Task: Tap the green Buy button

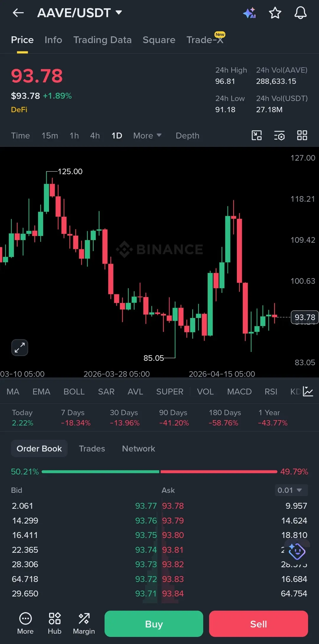Action: coord(154,624)
